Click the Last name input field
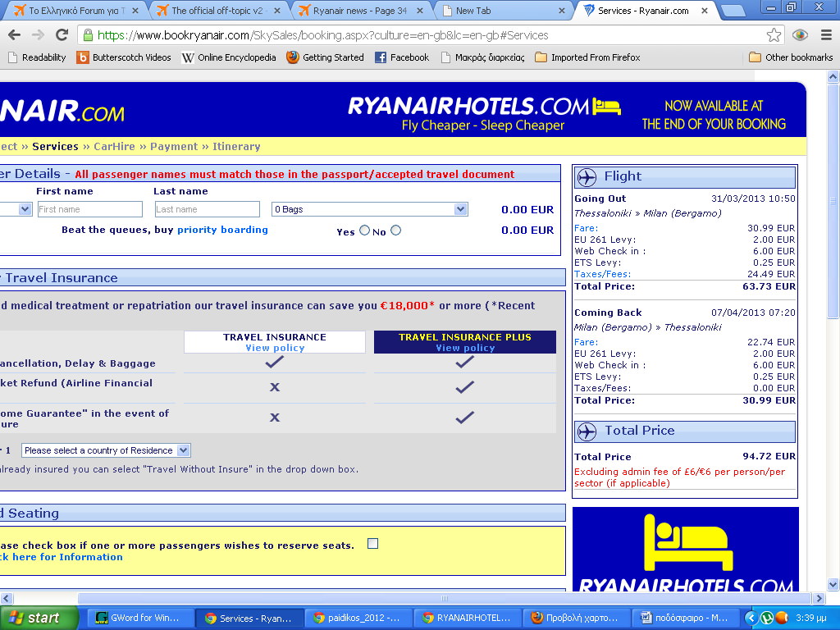The image size is (840, 630). (208, 209)
